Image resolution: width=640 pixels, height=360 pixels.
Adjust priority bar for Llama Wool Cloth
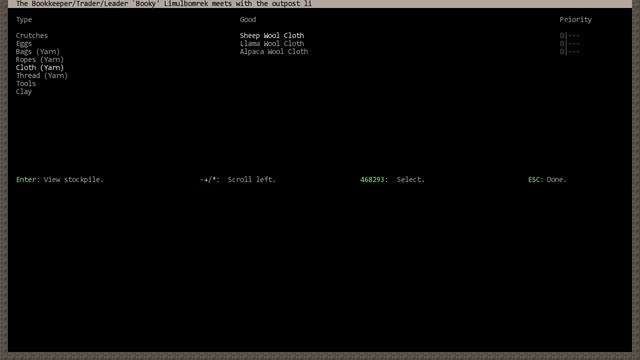[569, 44]
